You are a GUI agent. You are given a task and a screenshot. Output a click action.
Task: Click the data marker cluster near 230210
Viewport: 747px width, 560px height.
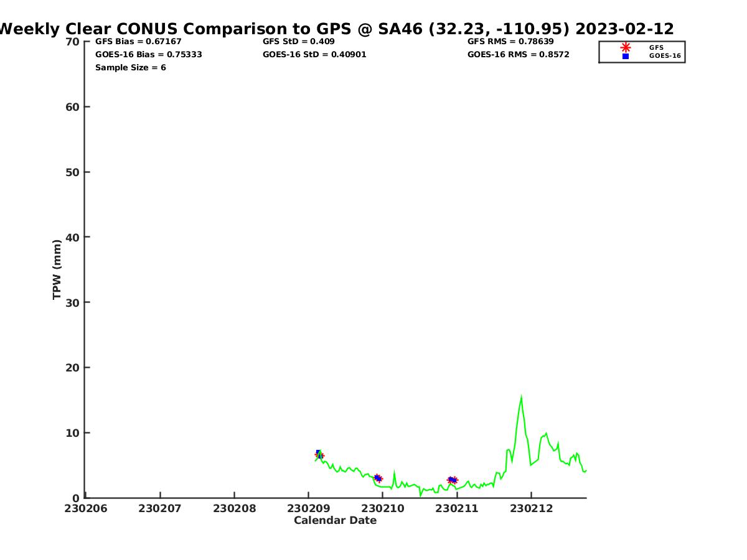(x=378, y=478)
